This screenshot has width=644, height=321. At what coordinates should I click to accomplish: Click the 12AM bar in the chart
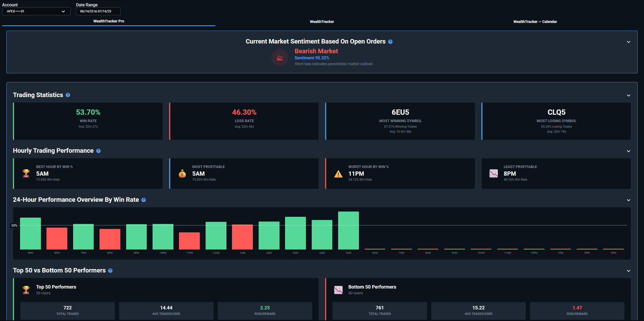tap(216, 236)
